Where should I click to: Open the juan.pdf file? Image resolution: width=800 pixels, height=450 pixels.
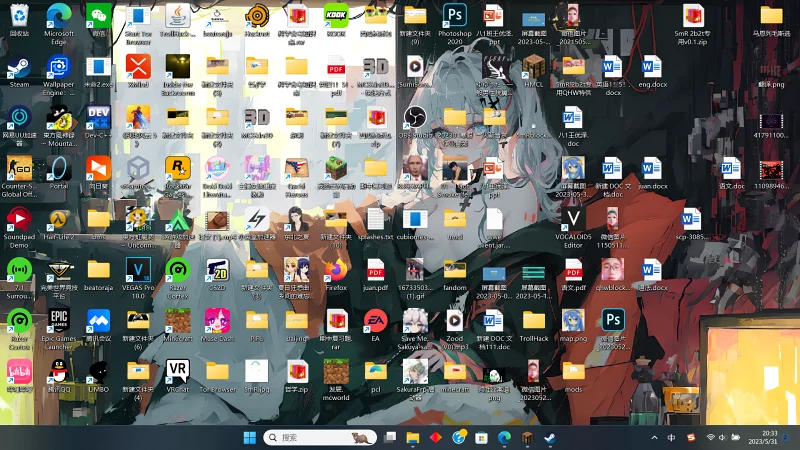tap(376, 275)
